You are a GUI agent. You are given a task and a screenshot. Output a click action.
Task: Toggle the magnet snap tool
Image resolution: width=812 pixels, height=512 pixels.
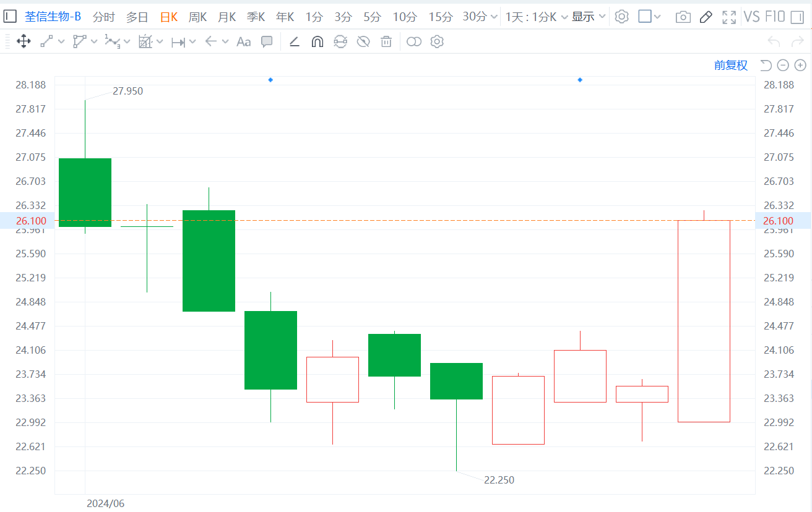(317, 42)
